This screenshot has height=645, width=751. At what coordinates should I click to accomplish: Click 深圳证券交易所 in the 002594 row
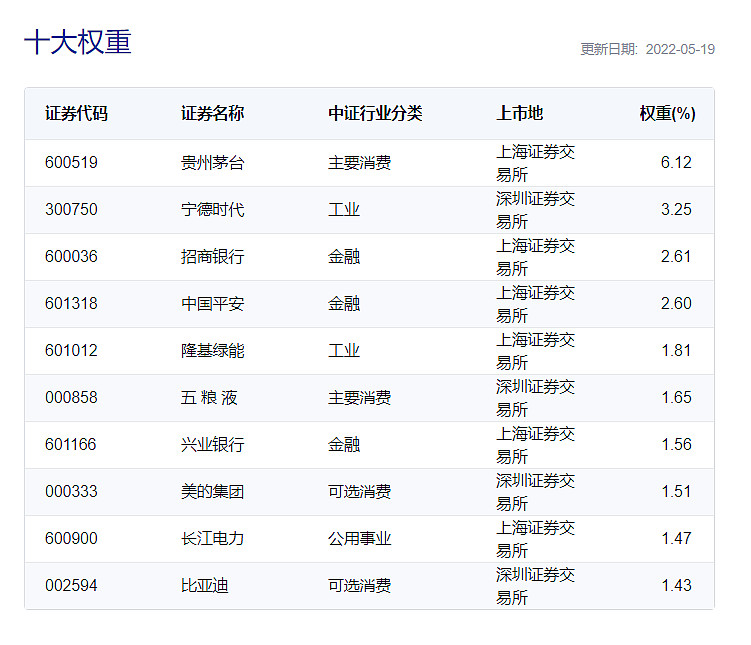[x=535, y=585]
